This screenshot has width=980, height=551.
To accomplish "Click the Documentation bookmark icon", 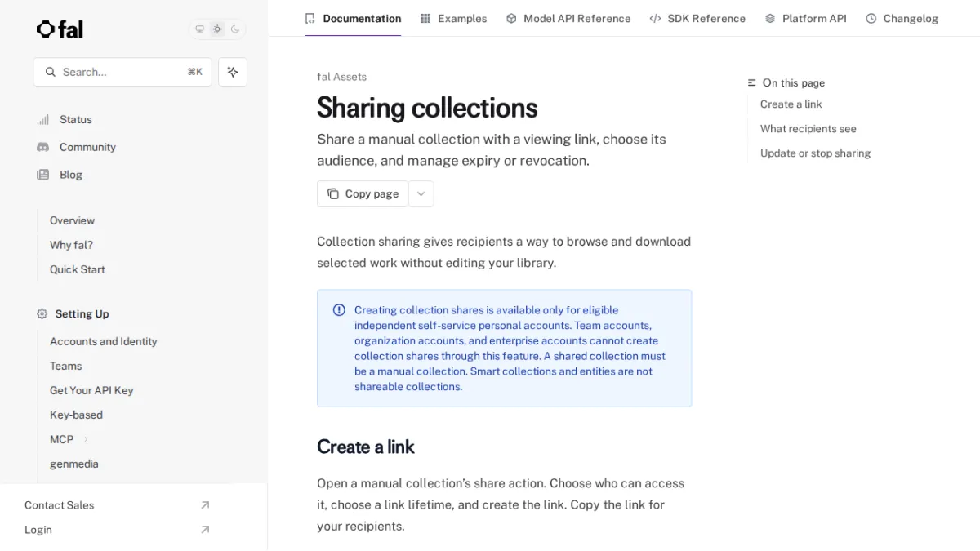I will pyautogui.click(x=310, y=18).
